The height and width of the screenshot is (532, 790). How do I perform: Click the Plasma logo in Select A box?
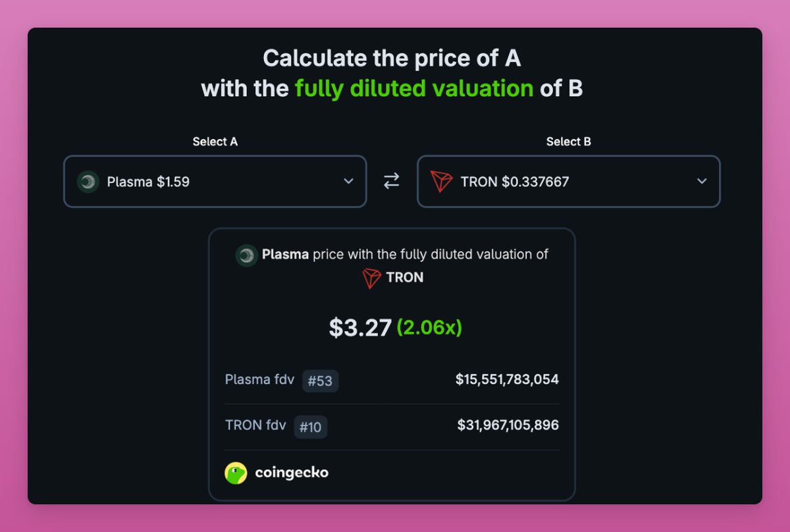coord(88,182)
